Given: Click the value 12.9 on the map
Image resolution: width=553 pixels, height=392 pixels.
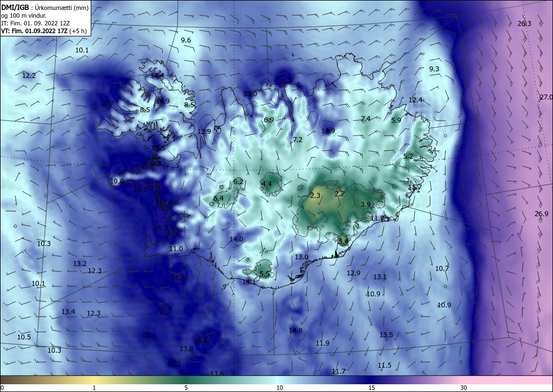Looking at the screenshot, I should [354, 273].
